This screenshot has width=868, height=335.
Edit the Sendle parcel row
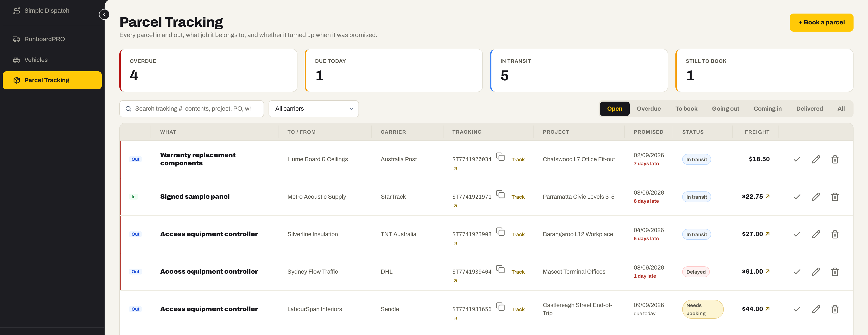815,309
